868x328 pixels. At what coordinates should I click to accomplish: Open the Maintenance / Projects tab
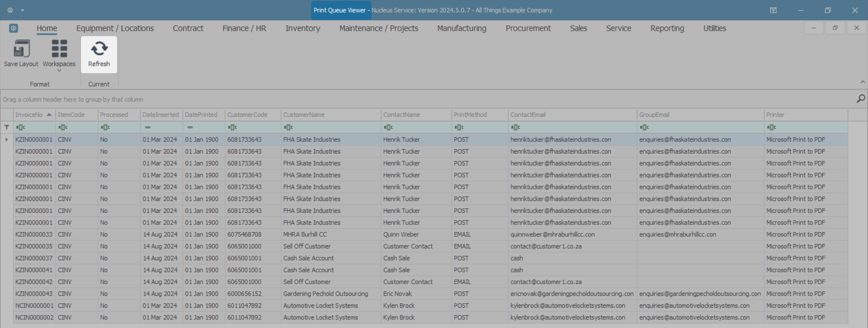click(x=379, y=28)
